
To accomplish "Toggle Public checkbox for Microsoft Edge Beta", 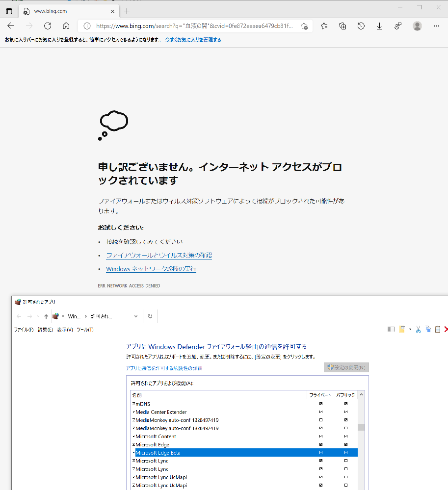I will 346,453.
